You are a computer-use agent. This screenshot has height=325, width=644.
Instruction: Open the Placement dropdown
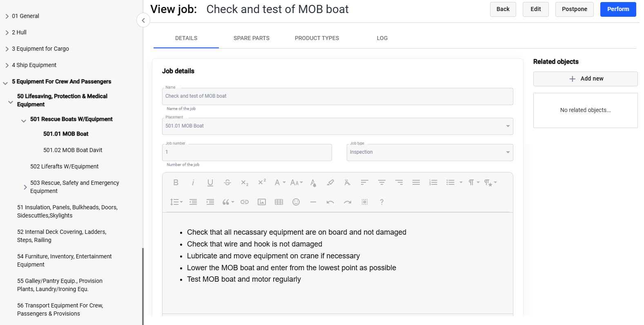(508, 126)
